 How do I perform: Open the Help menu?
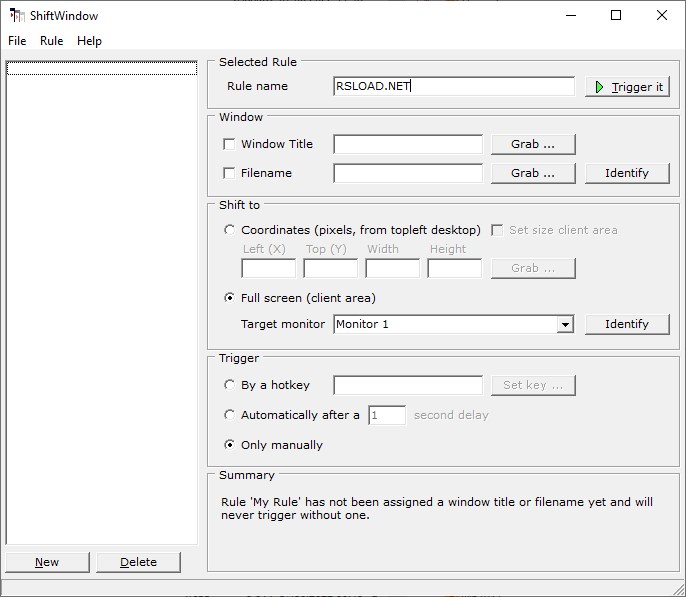89,41
